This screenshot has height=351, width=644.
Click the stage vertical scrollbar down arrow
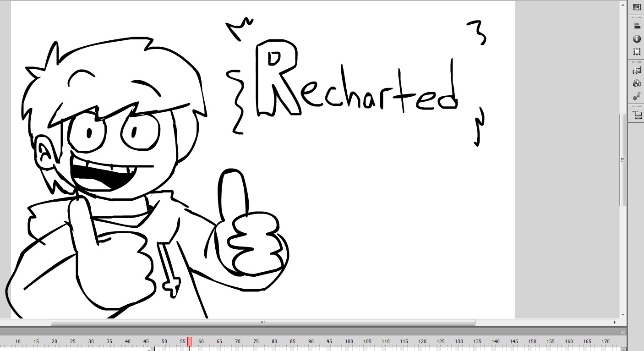(x=623, y=315)
